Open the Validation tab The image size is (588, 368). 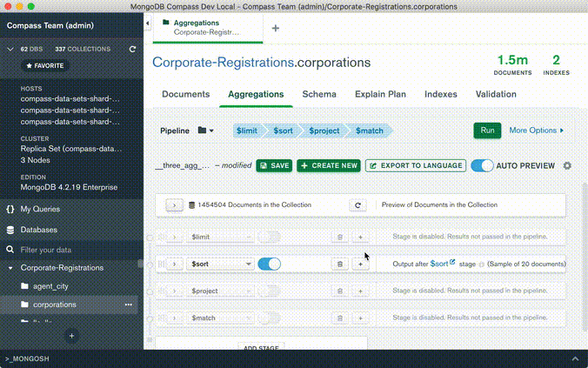[x=496, y=94]
